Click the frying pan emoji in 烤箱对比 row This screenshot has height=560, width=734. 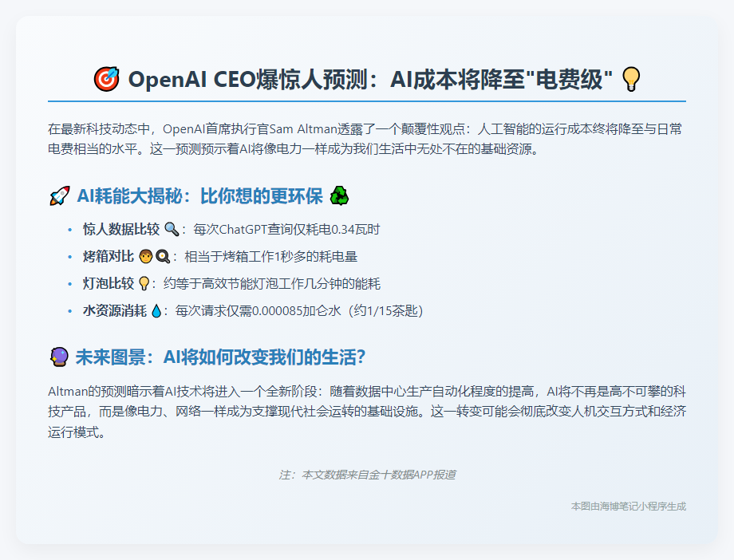[x=163, y=257]
